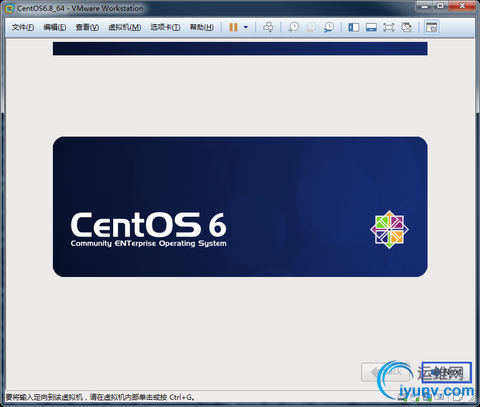Toggle the console view toolbar button
The image size is (480, 407).
[x=431, y=27]
